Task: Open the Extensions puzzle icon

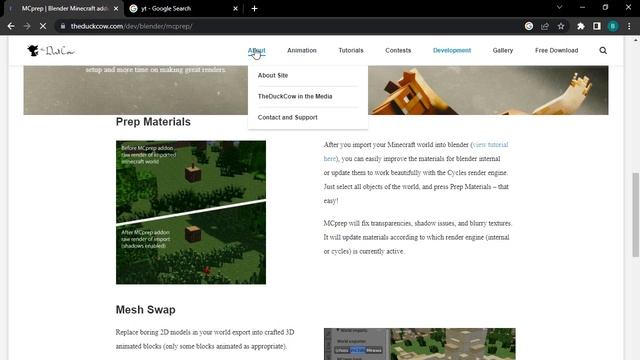Action: [x=580, y=26]
